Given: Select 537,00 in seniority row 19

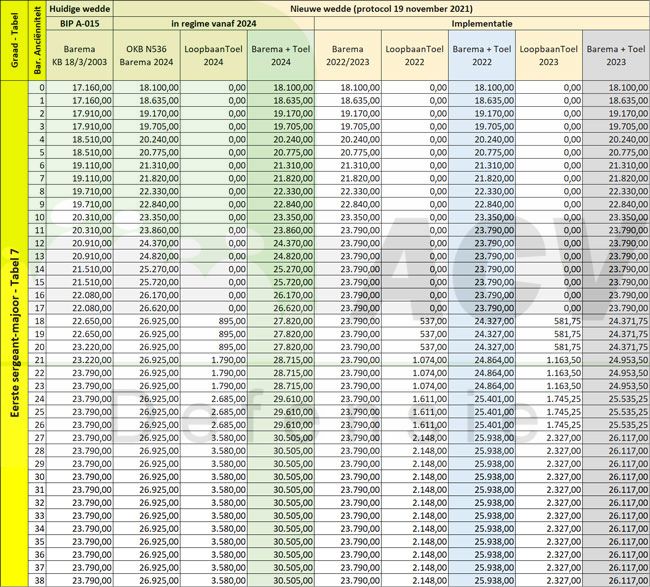Looking at the screenshot, I should click(x=415, y=334).
